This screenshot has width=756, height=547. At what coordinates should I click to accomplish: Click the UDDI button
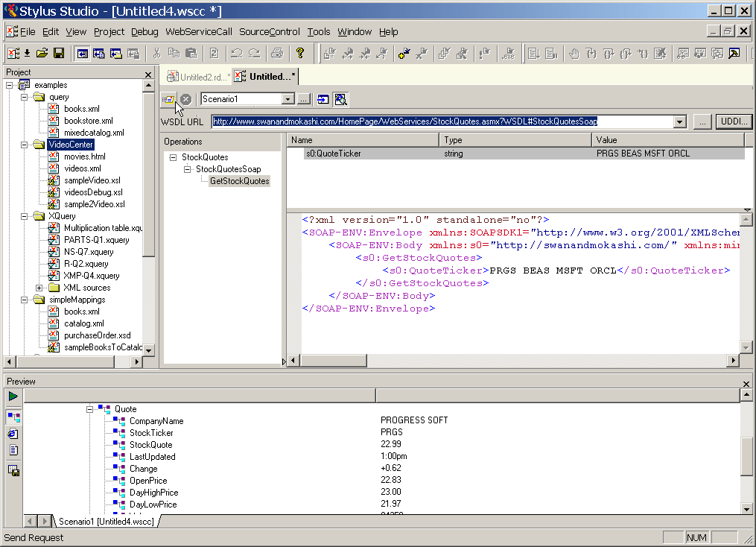click(734, 121)
